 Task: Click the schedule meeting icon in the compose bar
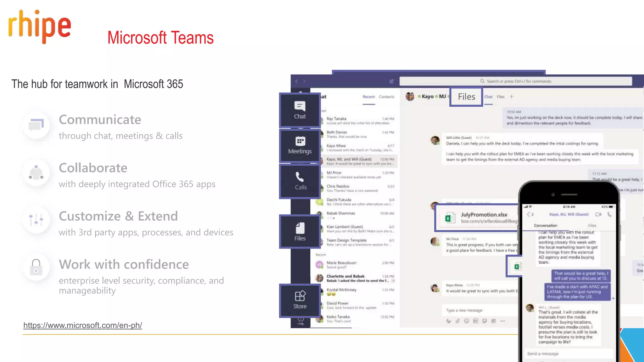coord(494,321)
